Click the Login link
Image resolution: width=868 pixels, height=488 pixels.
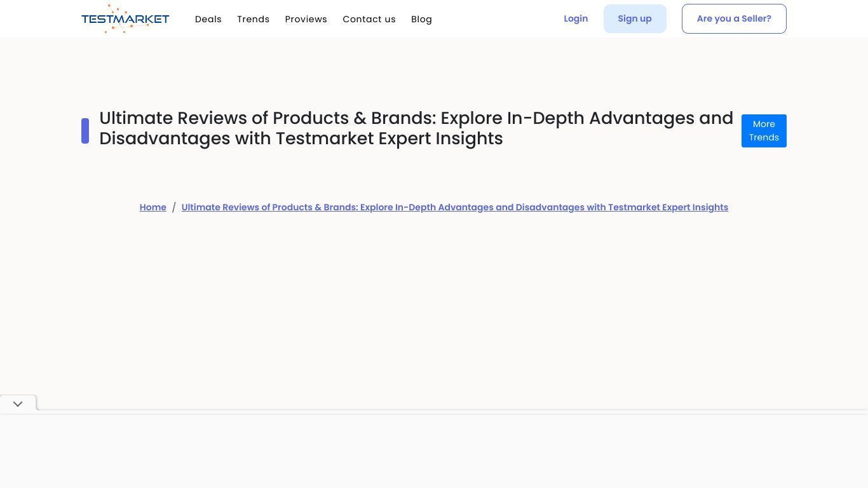tap(576, 18)
